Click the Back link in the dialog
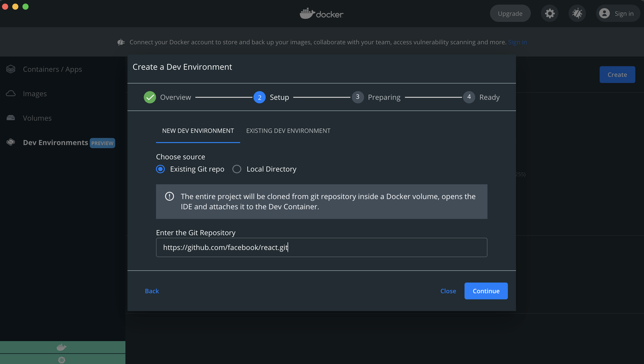The width and height of the screenshot is (644, 364). pyautogui.click(x=152, y=291)
